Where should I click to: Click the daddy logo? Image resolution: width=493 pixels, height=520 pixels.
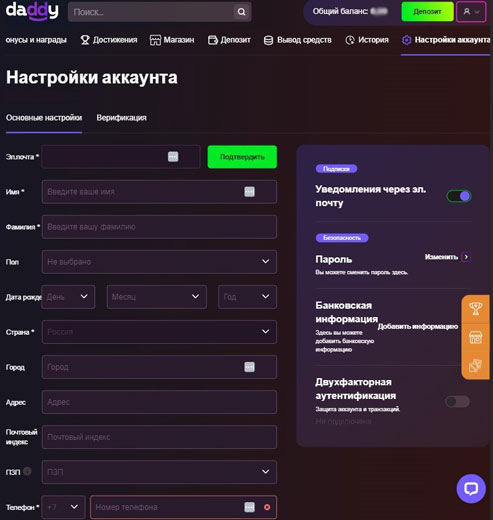tap(32, 11)
